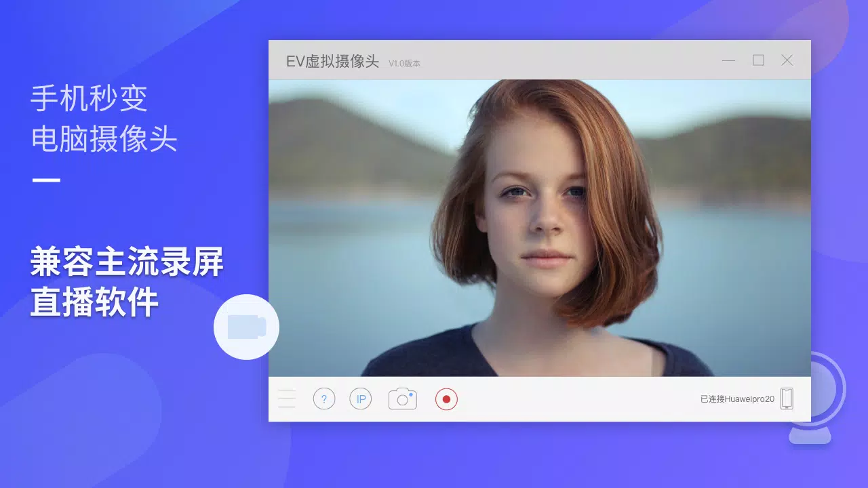Maximize the EV virtual camera window
868x488 pixels.
[758, 60]
